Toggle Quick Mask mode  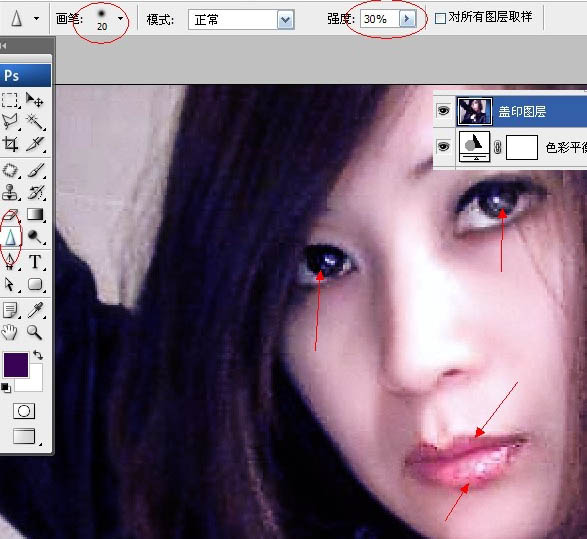coord(24,411)
